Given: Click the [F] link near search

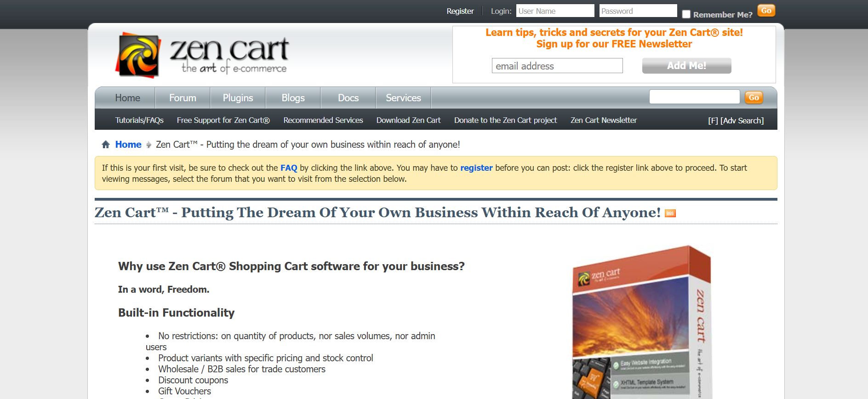Looking at the screenshot, I should pyautogui.click(x=713, y=121).
